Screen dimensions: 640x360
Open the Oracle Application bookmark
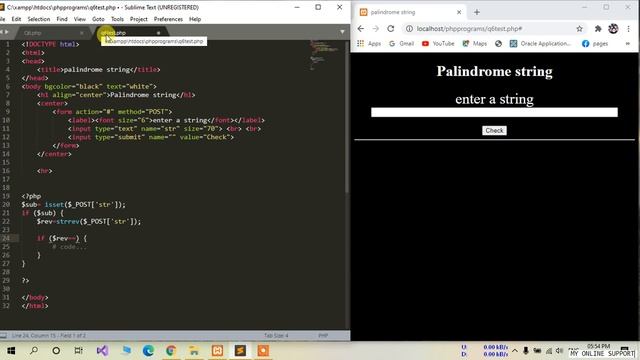point(540,43)
